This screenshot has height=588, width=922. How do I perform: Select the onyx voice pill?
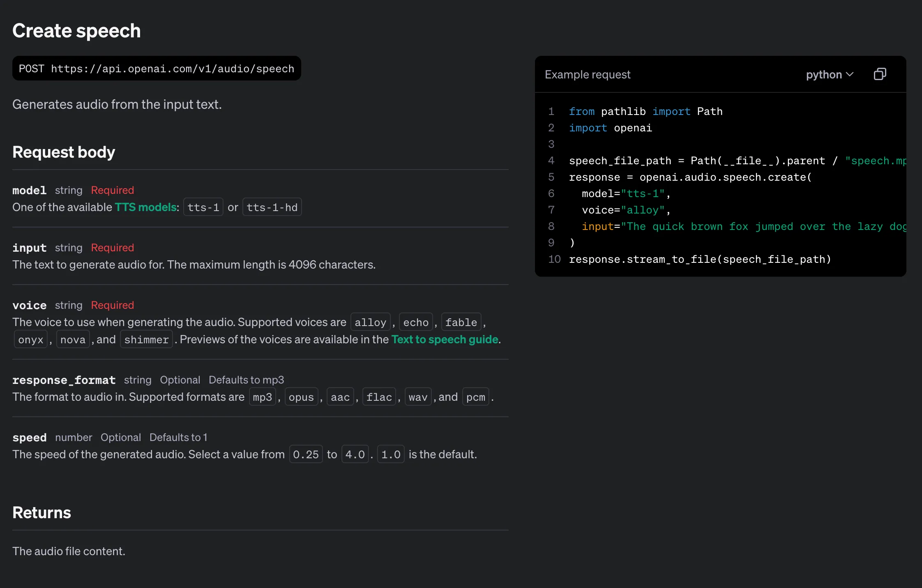(30, 339)
